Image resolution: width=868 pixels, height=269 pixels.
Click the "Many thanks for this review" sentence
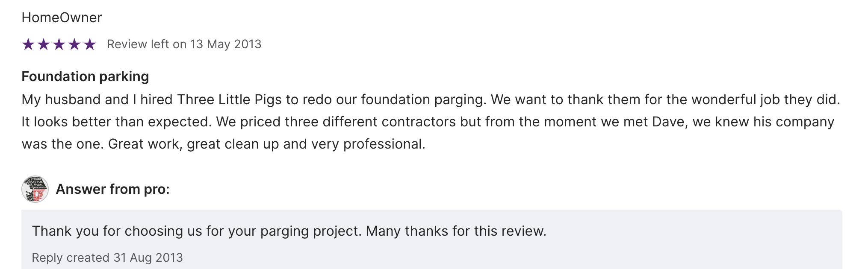456,231
